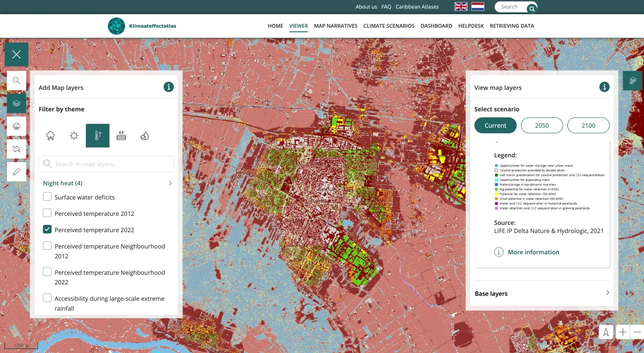644x353 pixels.
Task: Filter by water droplets theme icon
Action: [145, 136]
